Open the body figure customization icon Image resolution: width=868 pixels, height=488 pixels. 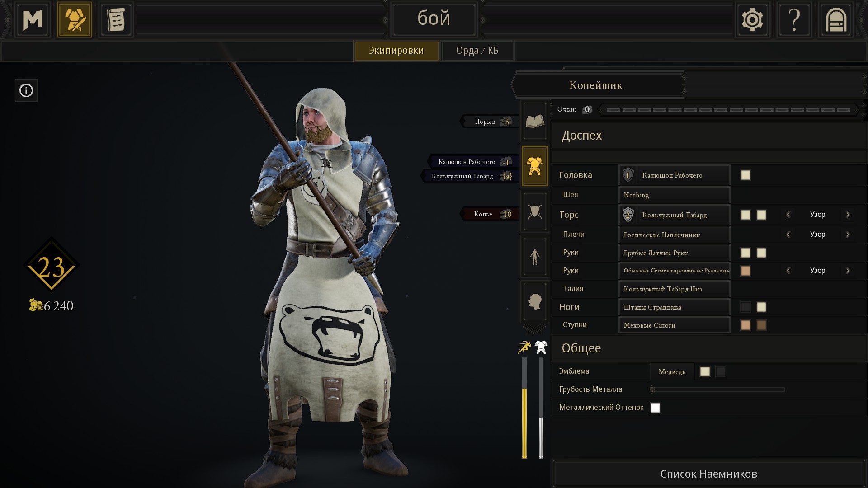coord(535,257)
